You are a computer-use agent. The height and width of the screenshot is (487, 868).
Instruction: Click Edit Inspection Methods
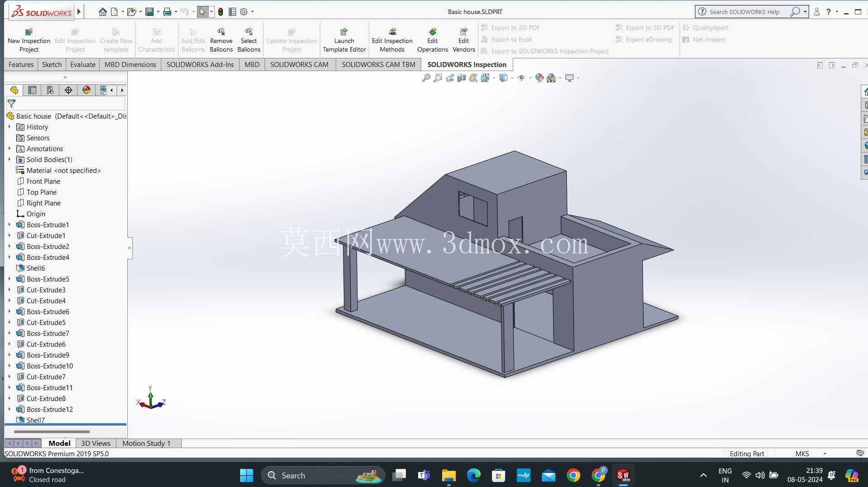click(x=392, y=40)
